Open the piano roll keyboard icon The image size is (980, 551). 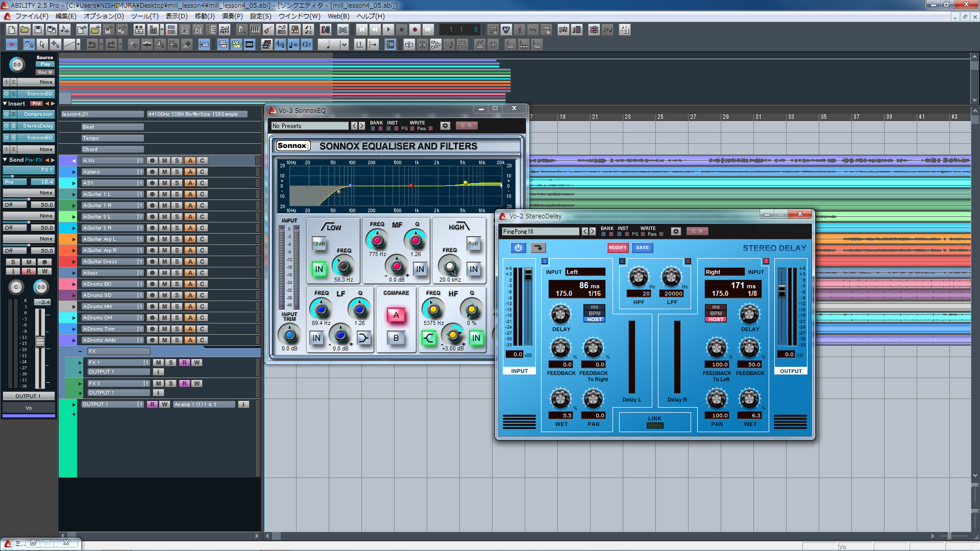(x=255, y=30)
